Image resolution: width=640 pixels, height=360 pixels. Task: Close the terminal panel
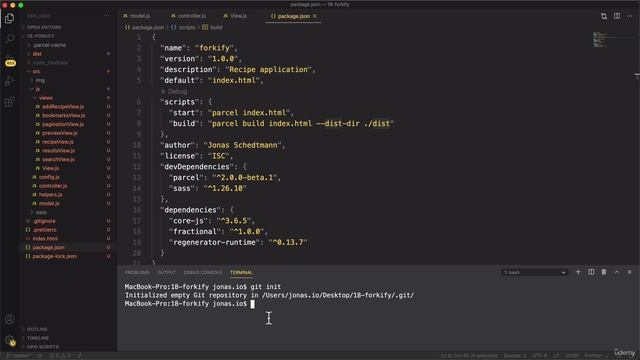(x=629, y=272)
